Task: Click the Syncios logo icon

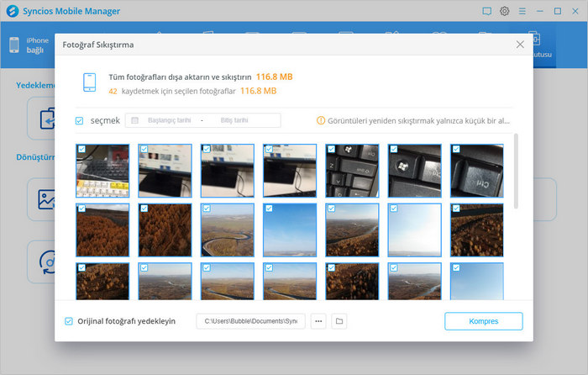Action: pos(13,11)
